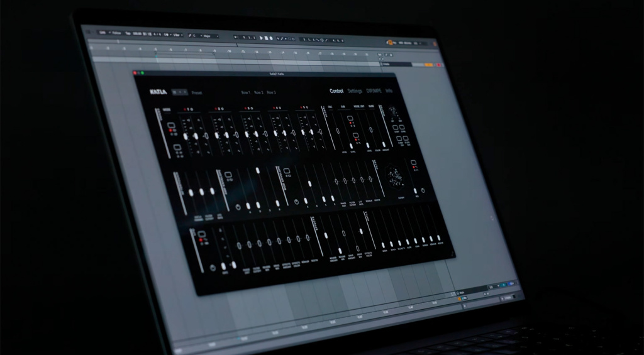644x355 pixels.
Task: Click the filter RES slider handle
Action: click(x=415, y=191)
